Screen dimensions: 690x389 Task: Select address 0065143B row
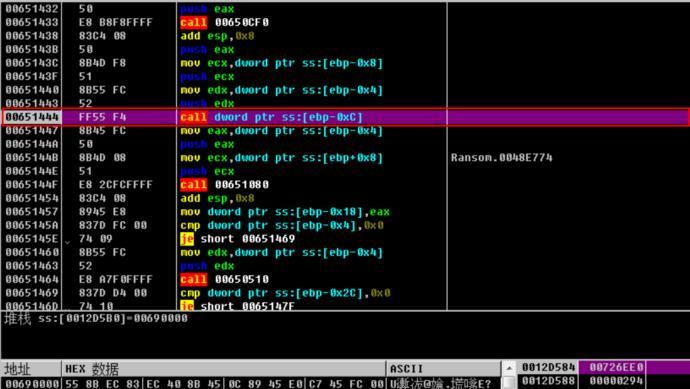[x=32, y=50]
